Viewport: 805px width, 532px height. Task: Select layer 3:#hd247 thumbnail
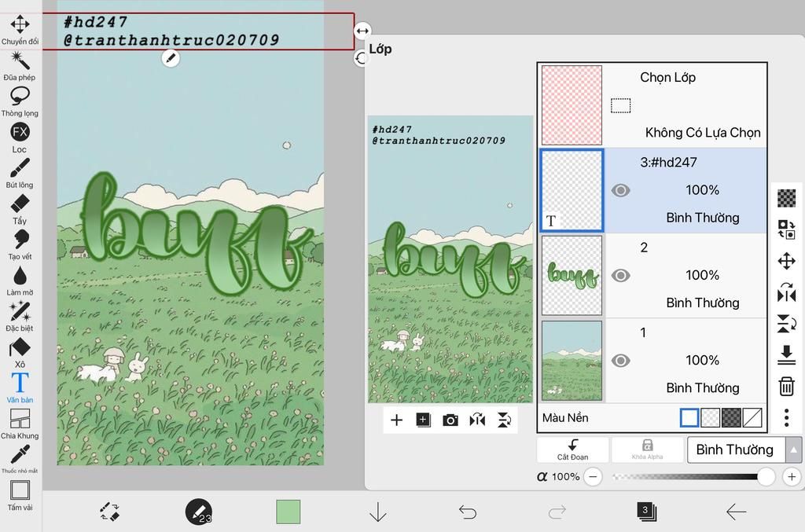pos(572,190)
